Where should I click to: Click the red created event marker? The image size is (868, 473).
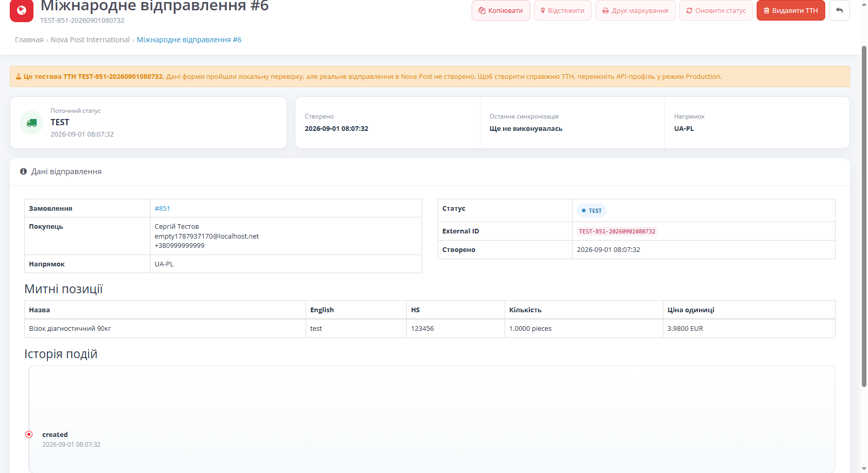(x=29, y=434)
